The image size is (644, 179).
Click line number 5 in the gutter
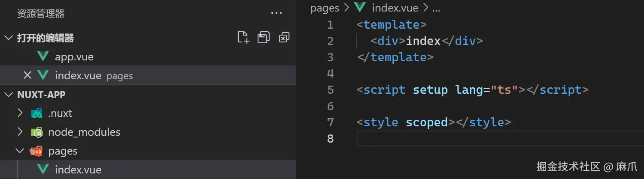click(330, 90)
